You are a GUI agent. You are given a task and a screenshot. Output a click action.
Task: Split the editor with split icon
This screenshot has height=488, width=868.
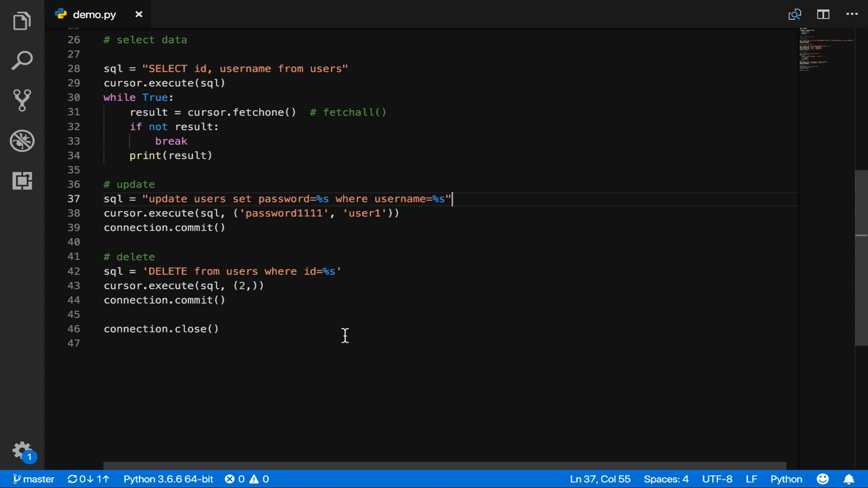coord(823,14)
